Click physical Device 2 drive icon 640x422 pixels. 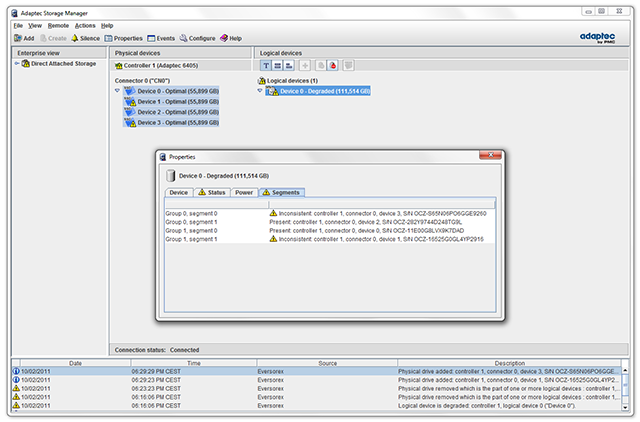(130, 112)
